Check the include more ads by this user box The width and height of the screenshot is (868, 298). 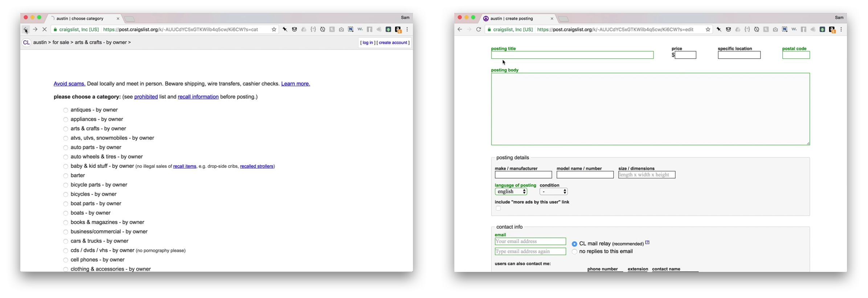pos(498,208)
